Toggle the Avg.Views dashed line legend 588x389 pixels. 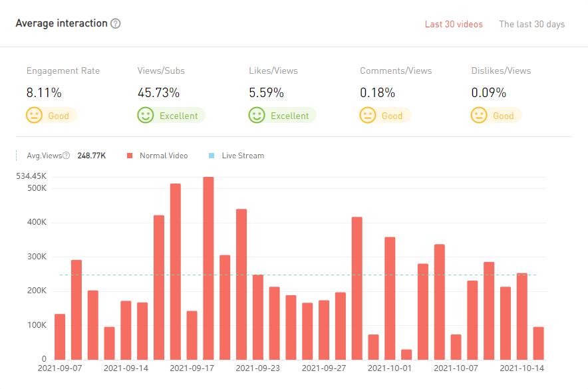pos(43,156)
